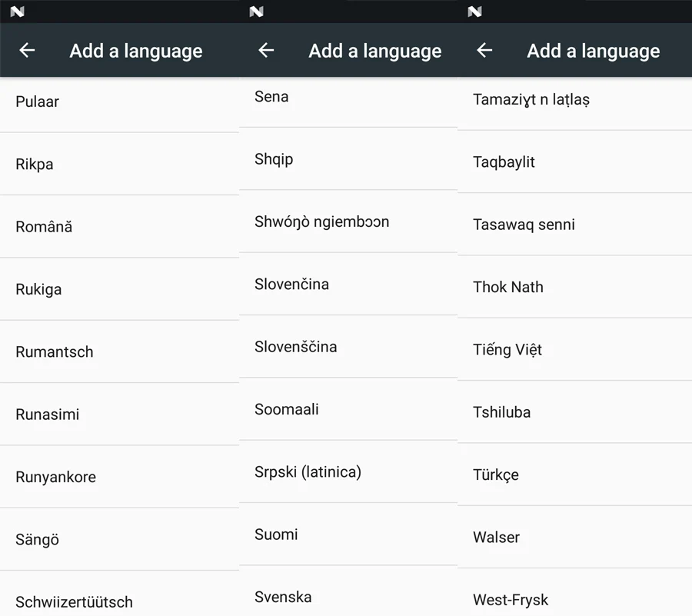Image resolution: width=692 pixels, height=616 pixels.
Task: Choose Română as the language
Action: point(120,226)
